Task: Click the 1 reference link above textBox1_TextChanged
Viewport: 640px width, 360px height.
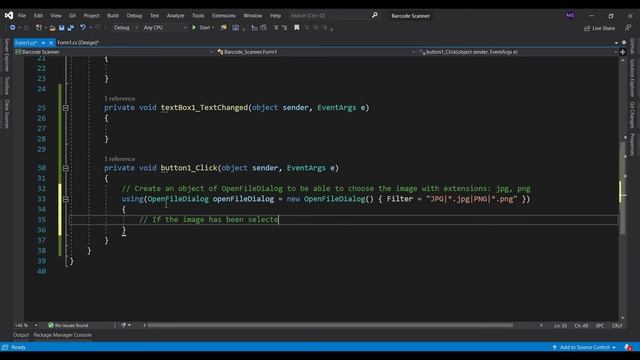Action: coord(119,99)
